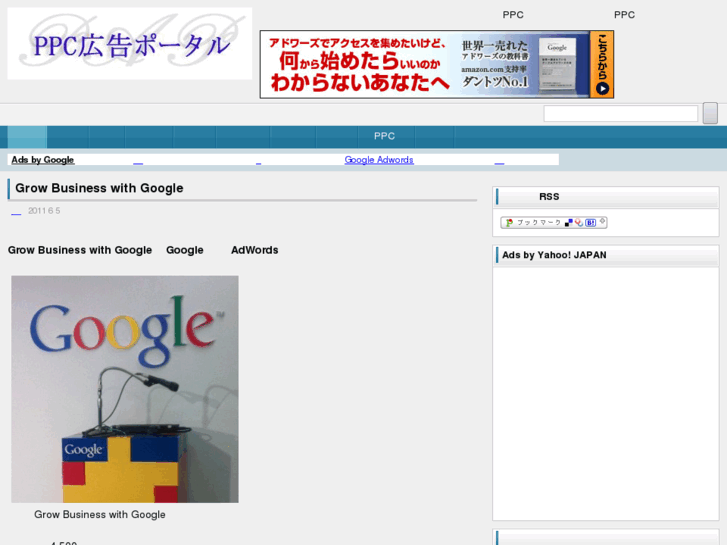Click the Hatena B! bookmark icon
727x545 pixels.
click(591, 223)
